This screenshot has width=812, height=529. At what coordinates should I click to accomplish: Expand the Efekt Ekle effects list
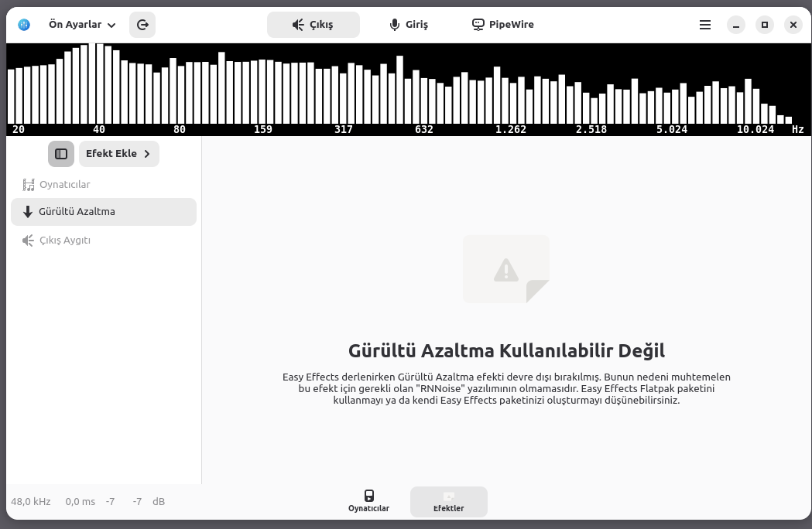point(118,154)
